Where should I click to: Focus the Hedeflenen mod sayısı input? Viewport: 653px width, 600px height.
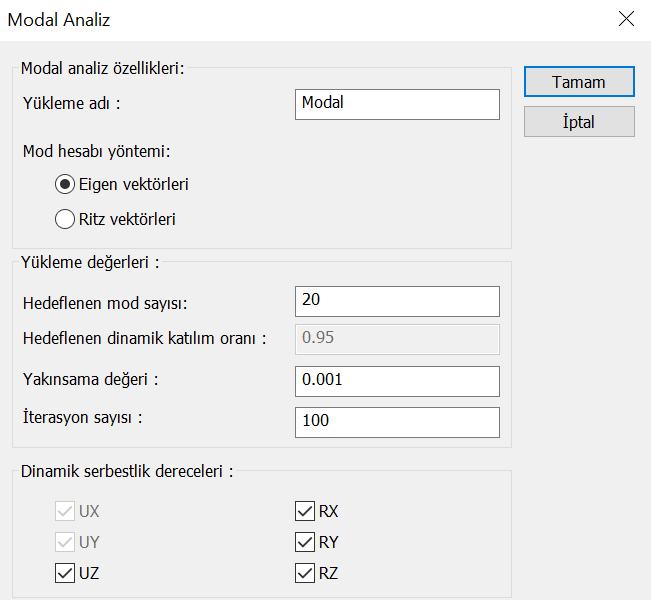click(x=397, y=300)
